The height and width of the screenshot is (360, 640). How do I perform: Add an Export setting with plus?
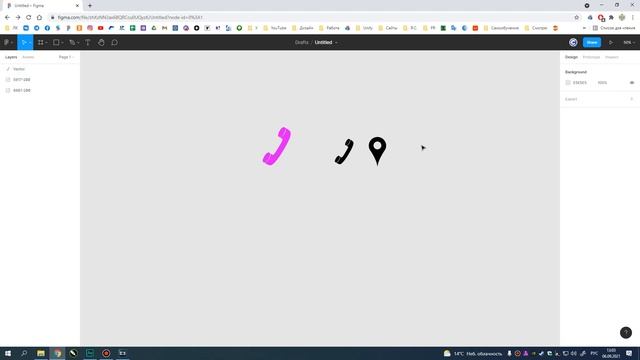point(631,99)
